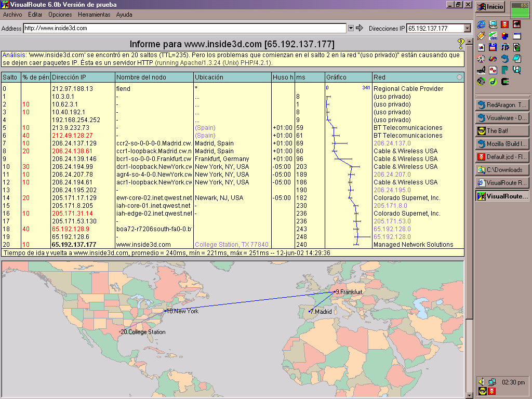The width and height of the screenshot is (532, 399).
Task: Click the Salto column header
Action: pos(11,77)
